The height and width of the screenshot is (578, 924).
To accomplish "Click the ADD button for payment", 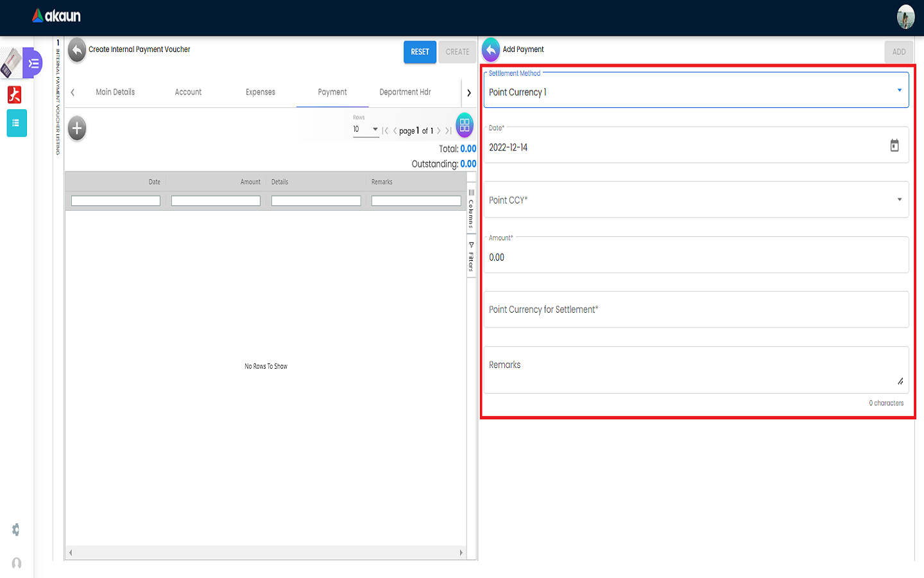I will (898, 52).
